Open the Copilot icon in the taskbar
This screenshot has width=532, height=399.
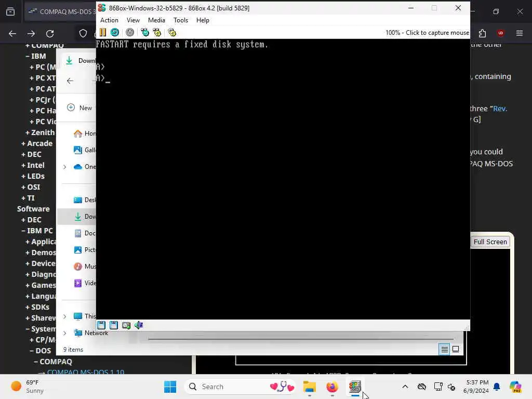click(x=515, y=387)
